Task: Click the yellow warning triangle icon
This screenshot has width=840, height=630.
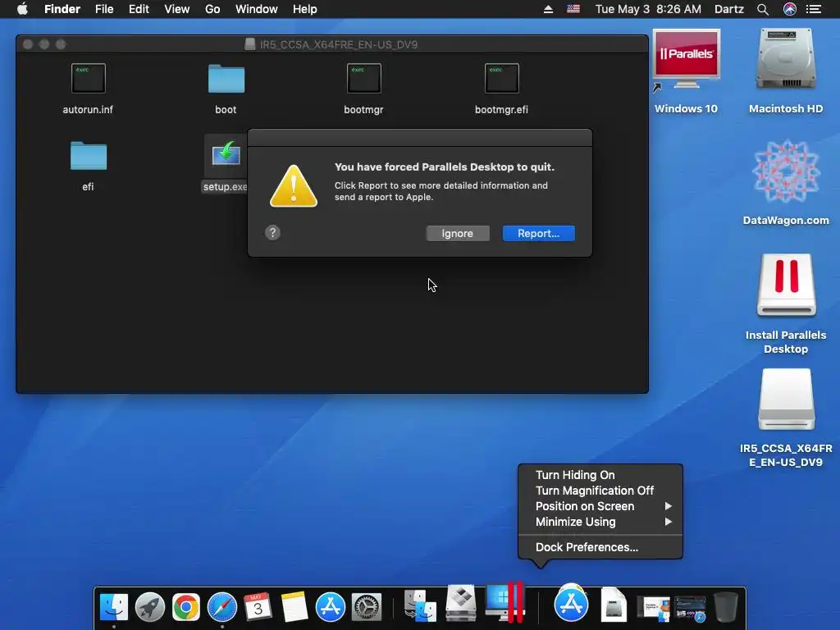Action: coord(294,186)
